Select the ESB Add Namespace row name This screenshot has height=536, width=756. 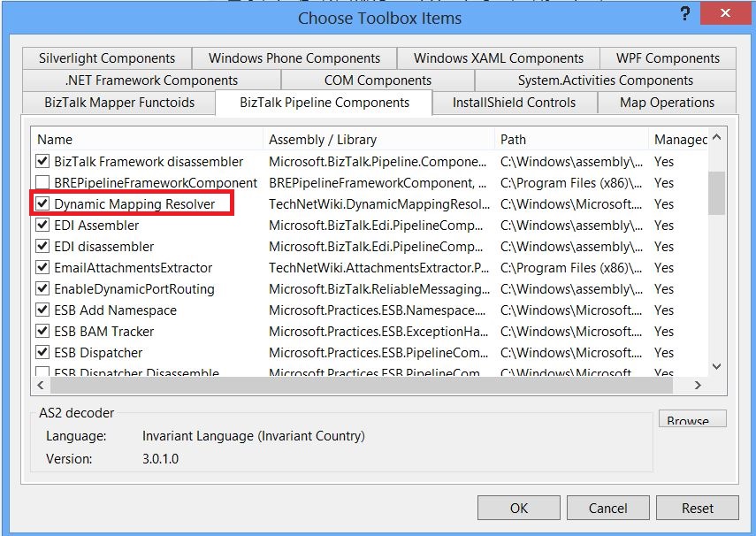(x=115, y=310)
